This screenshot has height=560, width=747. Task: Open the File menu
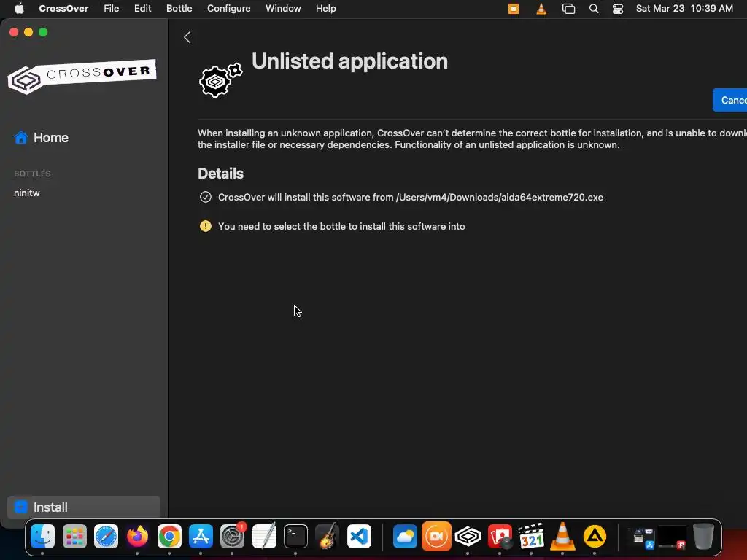click(x=112, y=9)
